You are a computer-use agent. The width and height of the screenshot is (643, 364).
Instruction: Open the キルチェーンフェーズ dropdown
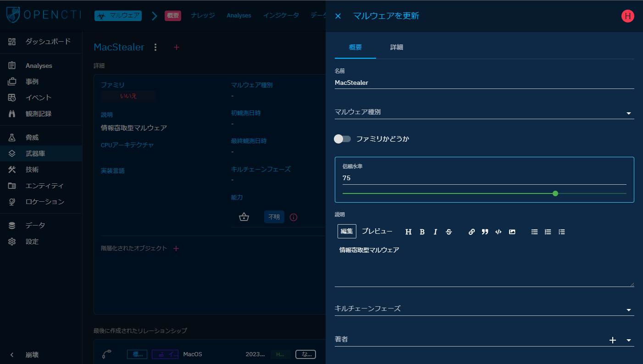tap(484, 309)
